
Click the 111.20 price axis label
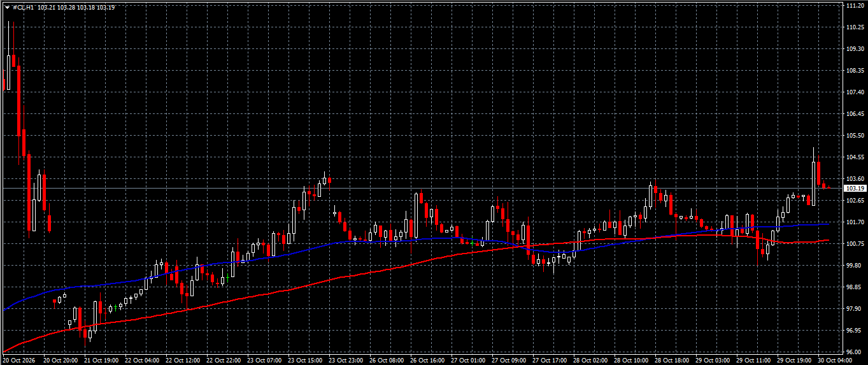point(854,5)
